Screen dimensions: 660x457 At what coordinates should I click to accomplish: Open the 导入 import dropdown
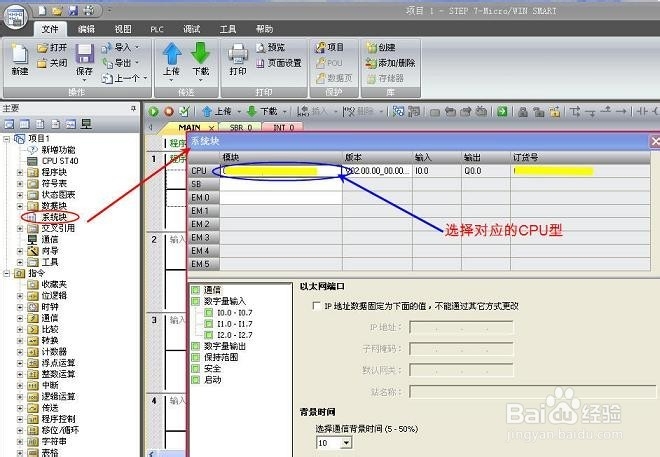[137, 48]
